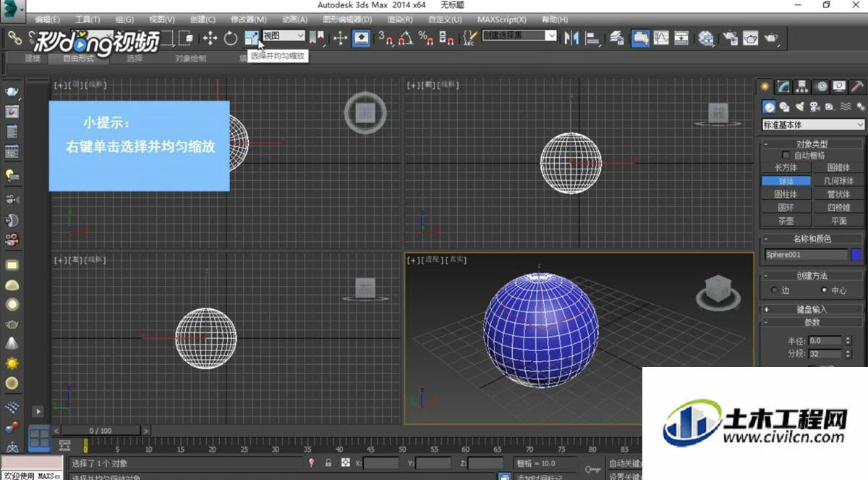The image size is (868, 480).
Task: Click the Select and Manipulate icon
Action: pyautogui.click(x=341, y=38)
